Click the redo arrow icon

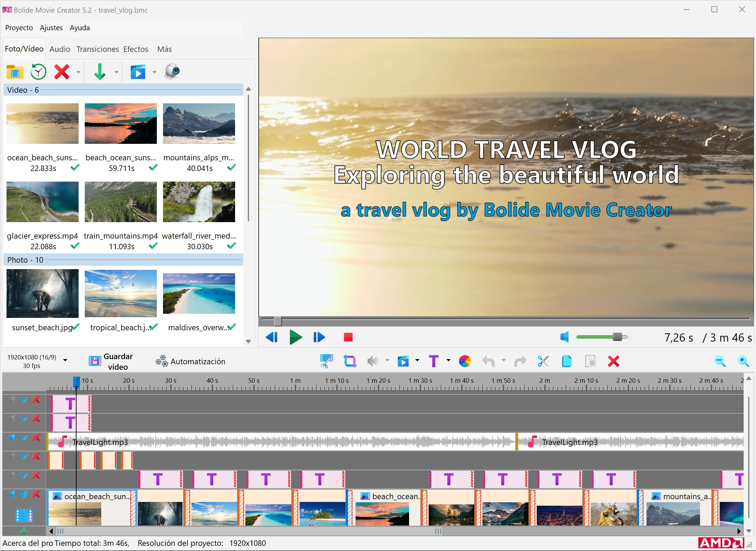[520, 361]
